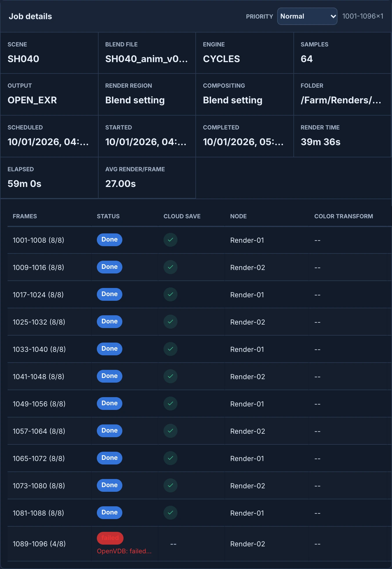Click the Compositing Blend setting value
Screen dimensions: 392x569
click(x=233, y=100)
